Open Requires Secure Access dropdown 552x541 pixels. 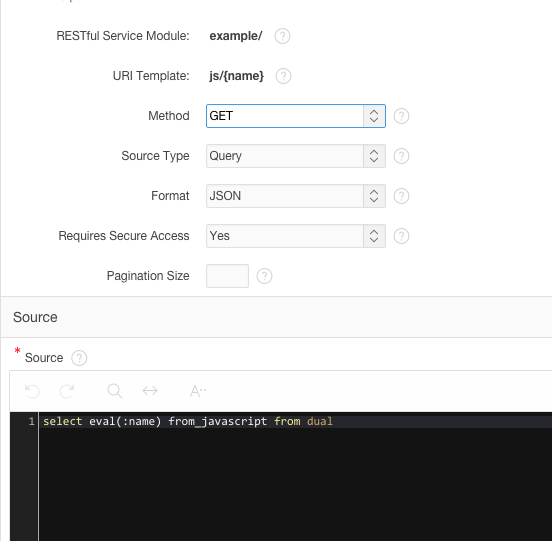pyautogui.click(x=296, y=236)
